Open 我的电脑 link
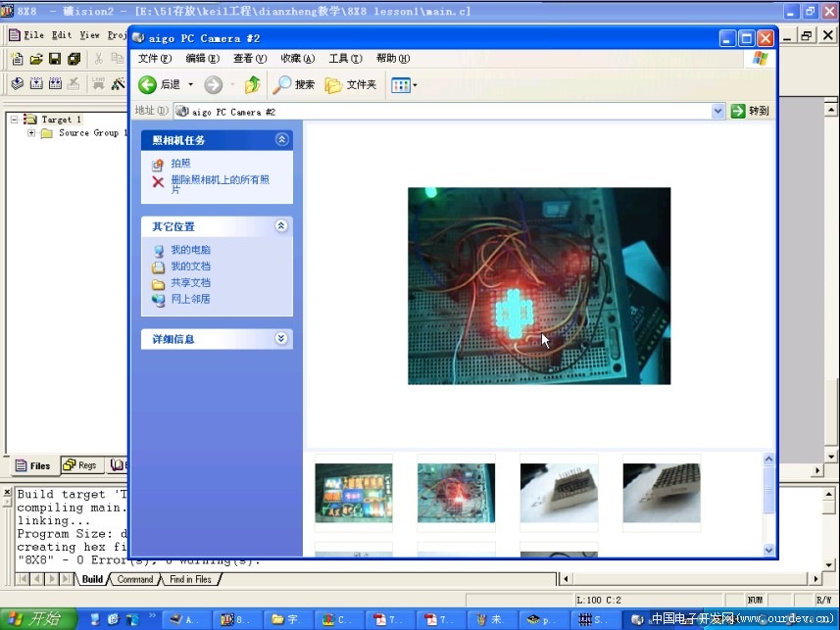840x630 pixels. [x=191, y=250]
